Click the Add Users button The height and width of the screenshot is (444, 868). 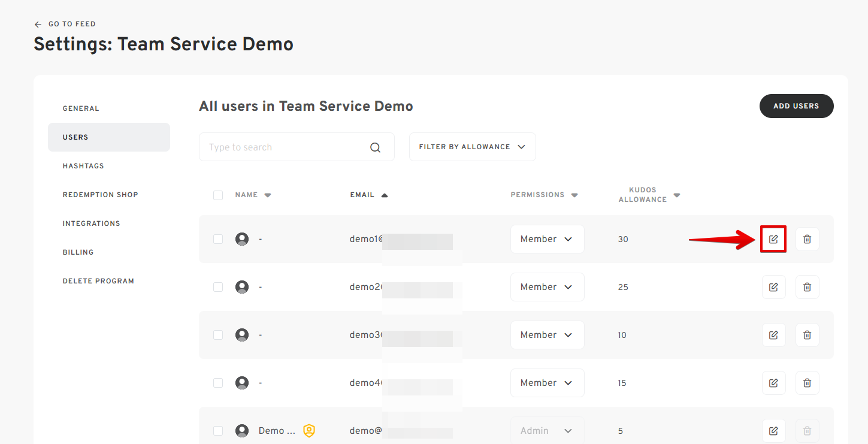pos(796,106)
